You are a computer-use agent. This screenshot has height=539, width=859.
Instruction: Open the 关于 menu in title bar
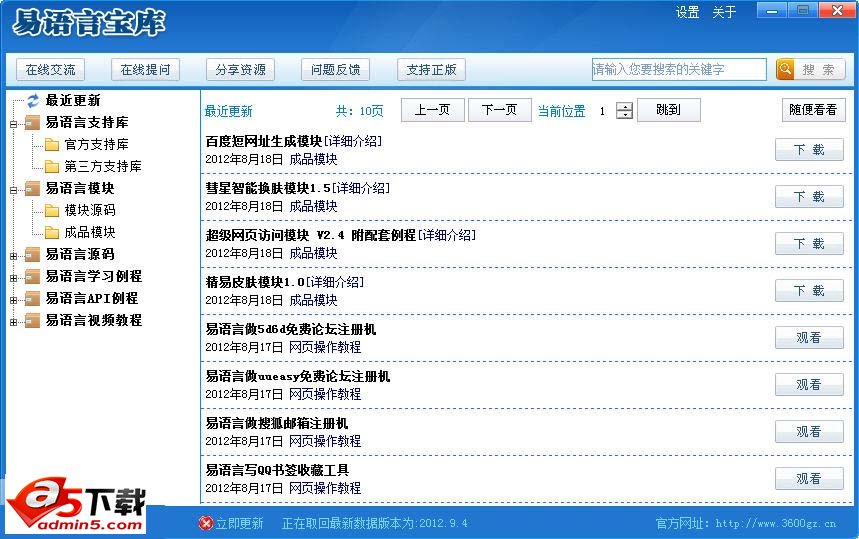coord(724,13)
